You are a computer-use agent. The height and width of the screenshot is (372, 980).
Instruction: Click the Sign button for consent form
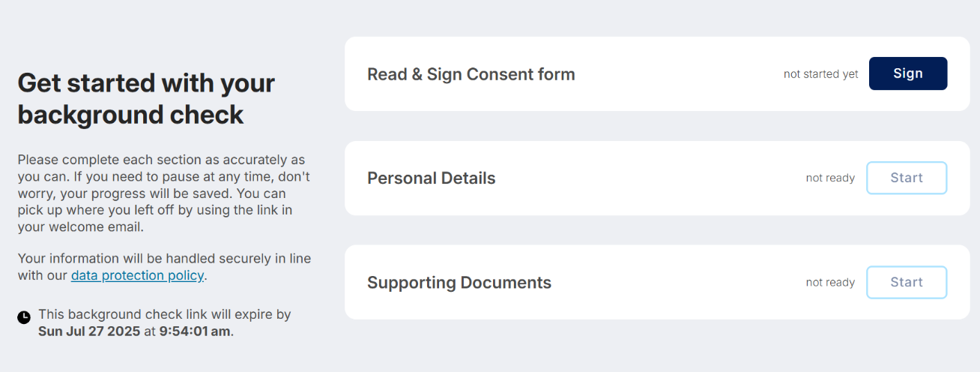click(x=907, y=73)
